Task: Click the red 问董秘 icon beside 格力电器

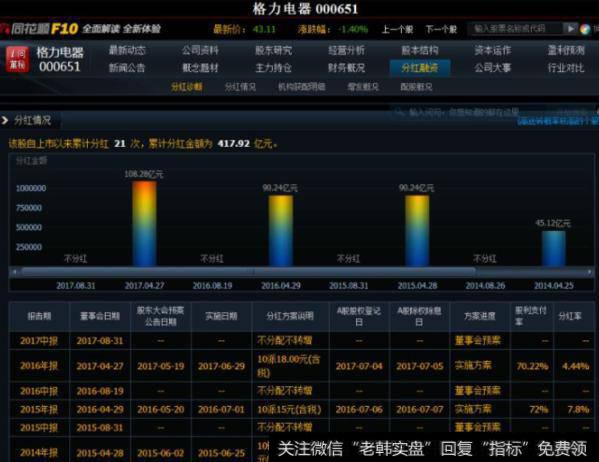Action: 17,59
